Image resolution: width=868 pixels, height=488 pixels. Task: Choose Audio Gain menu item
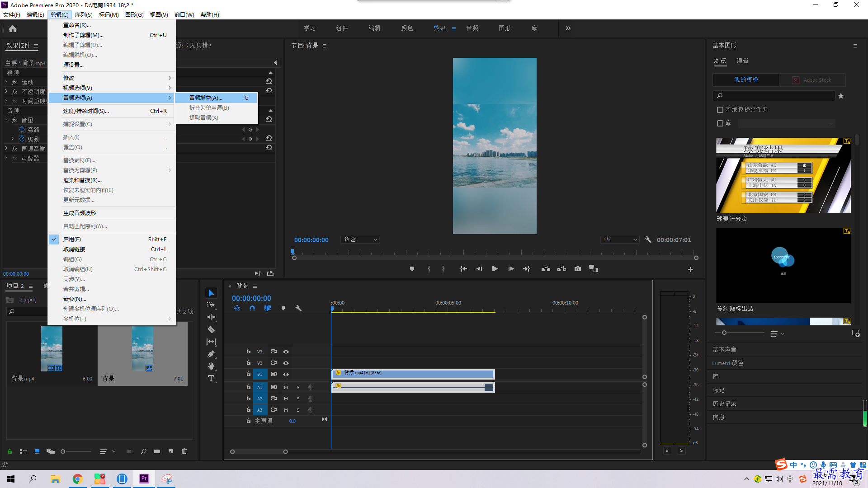click(217, 98)
